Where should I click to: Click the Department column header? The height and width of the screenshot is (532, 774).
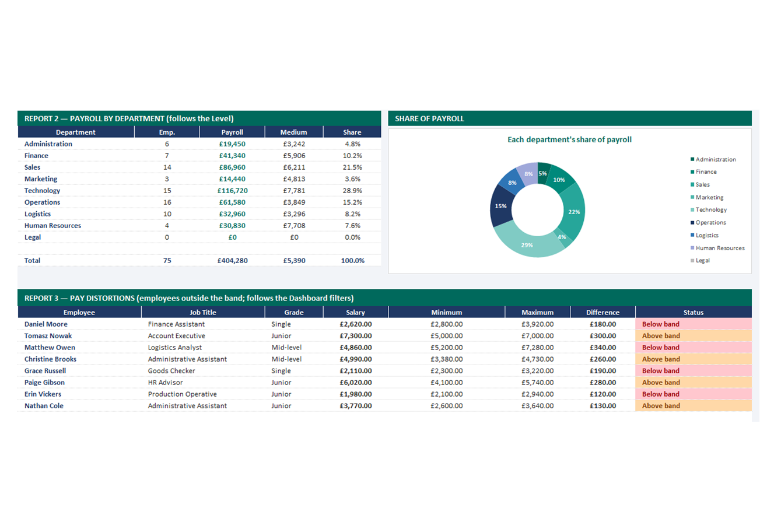76,132
